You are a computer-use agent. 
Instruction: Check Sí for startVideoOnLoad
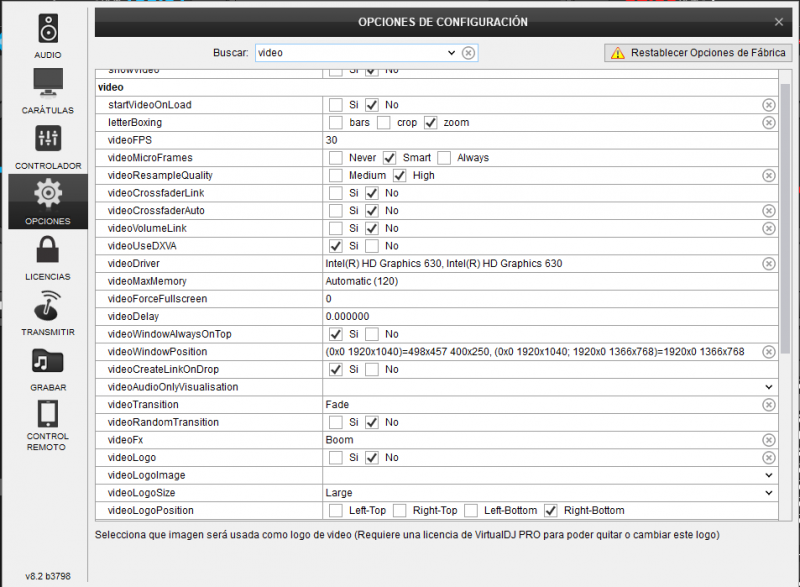click(x=336, y=105)
